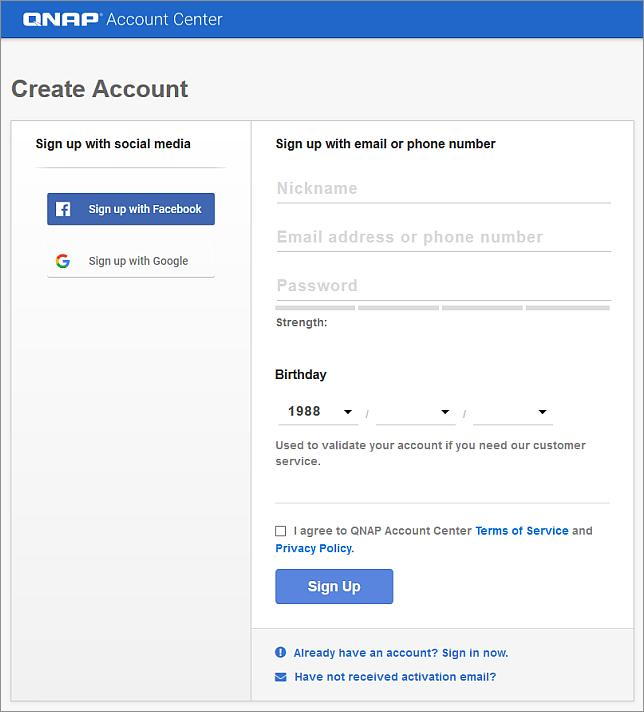This screenshot has height=712, width=644.
Task: Click the blue exclamation info icon
Action: coord(281,652)
